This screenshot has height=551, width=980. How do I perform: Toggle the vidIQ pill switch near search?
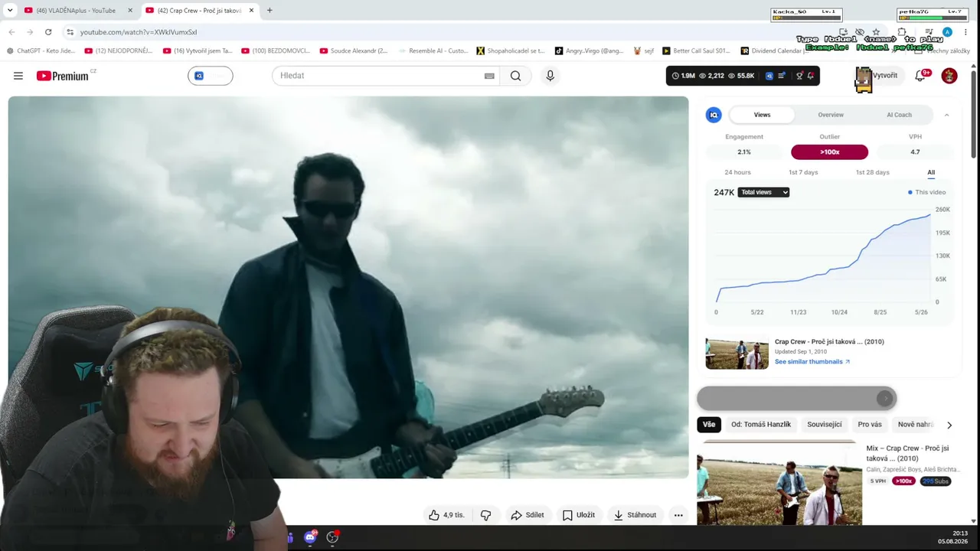211,76
